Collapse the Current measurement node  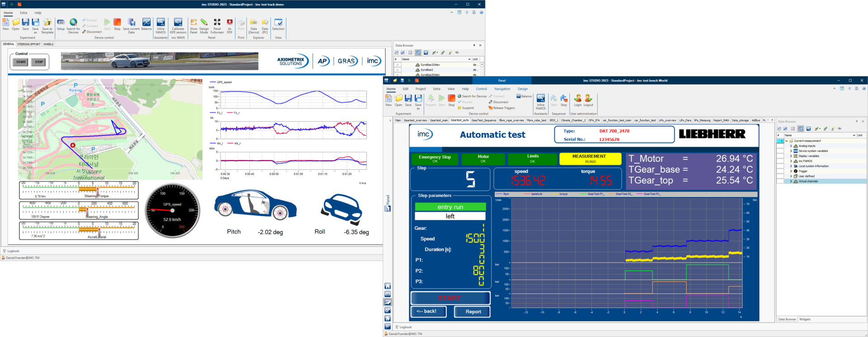point(787,141)
